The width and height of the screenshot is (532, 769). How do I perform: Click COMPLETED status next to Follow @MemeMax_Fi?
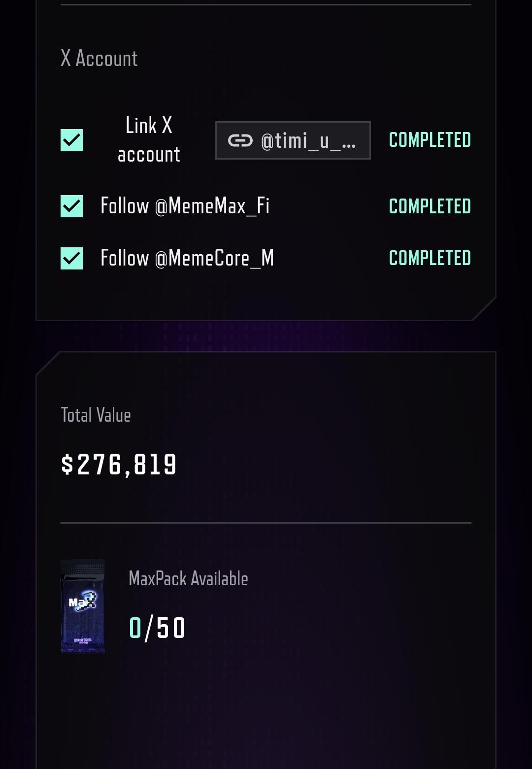pos(430,206)
